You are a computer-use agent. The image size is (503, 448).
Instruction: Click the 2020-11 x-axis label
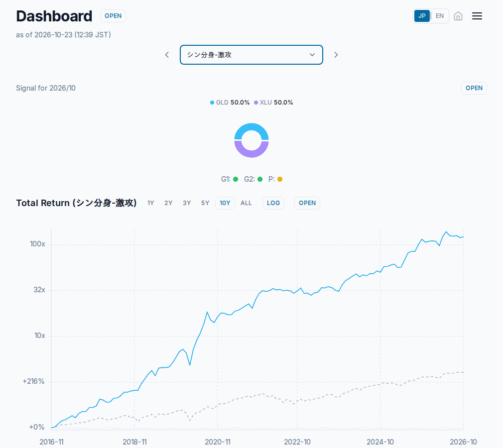pos(218,442)
